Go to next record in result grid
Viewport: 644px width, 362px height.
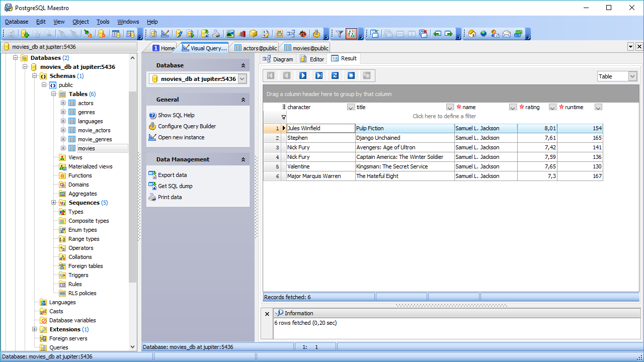tap(303, 75)
